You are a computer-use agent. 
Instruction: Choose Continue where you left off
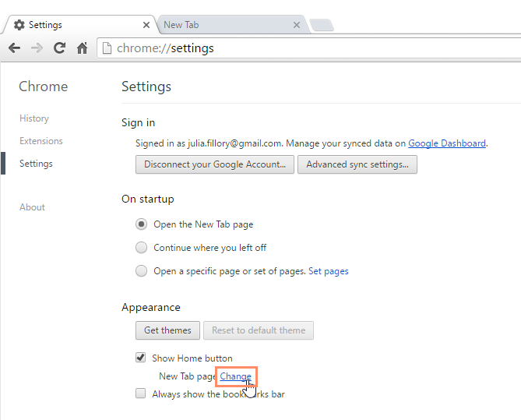click(141, 248)
